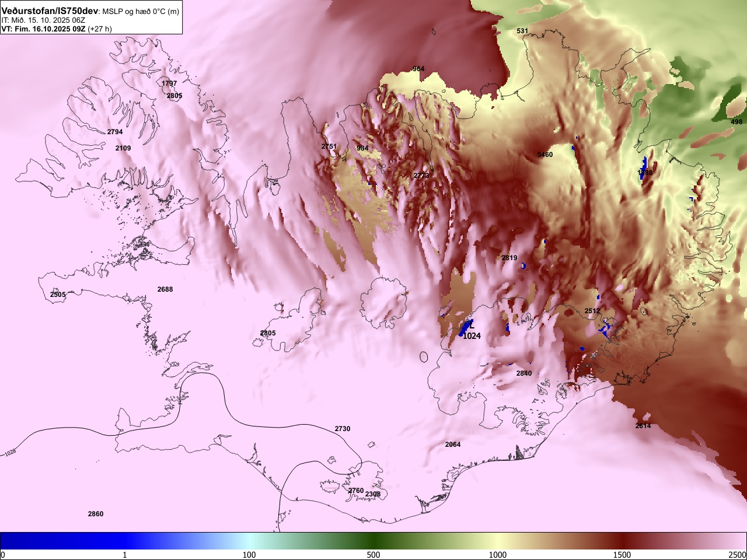This screenshot has height=560, width=747.
Task: Click the 2730 height label
Action: 343,429
